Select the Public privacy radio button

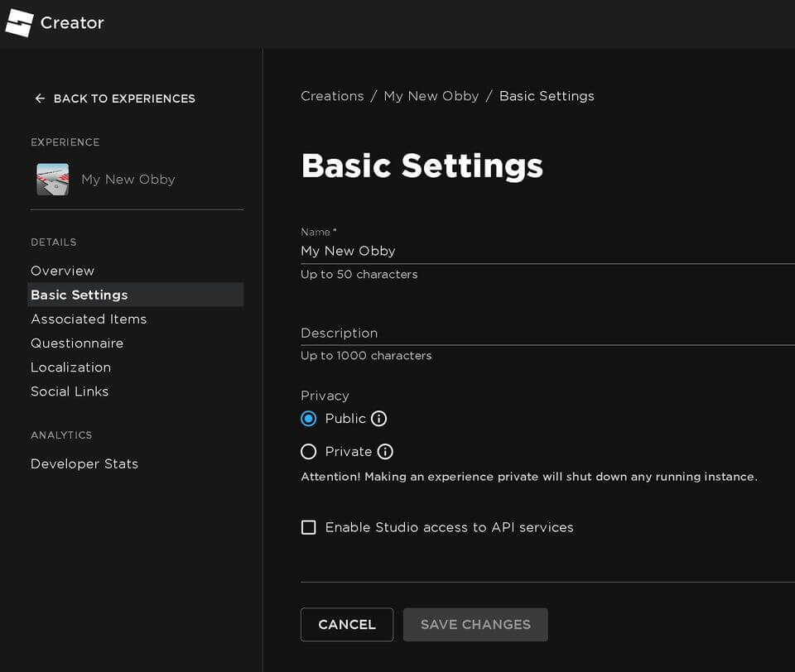pos(309,419)
